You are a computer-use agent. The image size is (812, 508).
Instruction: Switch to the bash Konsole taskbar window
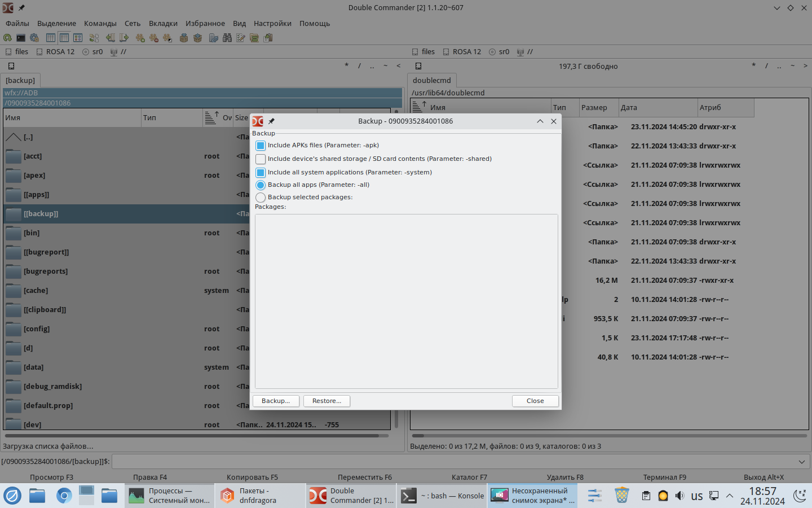(442, 496)
